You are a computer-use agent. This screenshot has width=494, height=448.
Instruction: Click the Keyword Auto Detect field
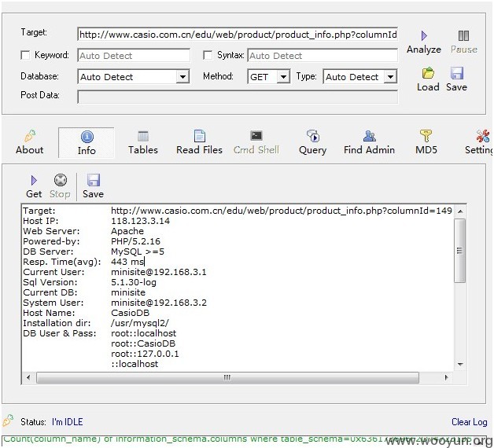[134, 56]
